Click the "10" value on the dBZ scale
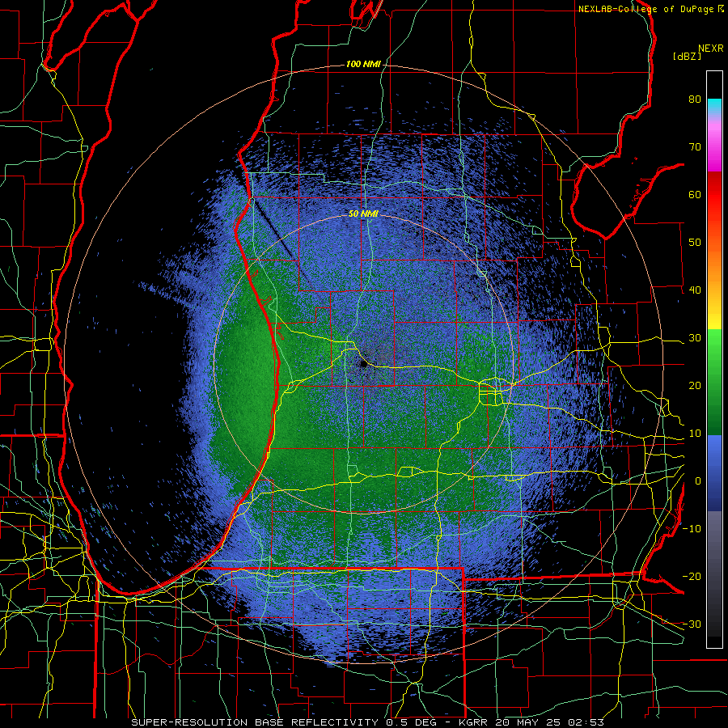728x728 pixels. (695, 434)
